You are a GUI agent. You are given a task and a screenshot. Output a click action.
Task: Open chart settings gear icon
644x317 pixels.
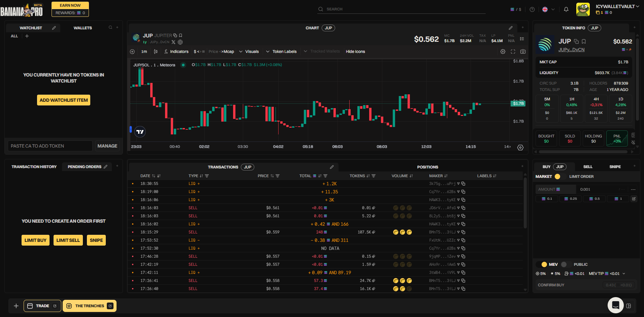pyautogui.click(x=503, y=52)
